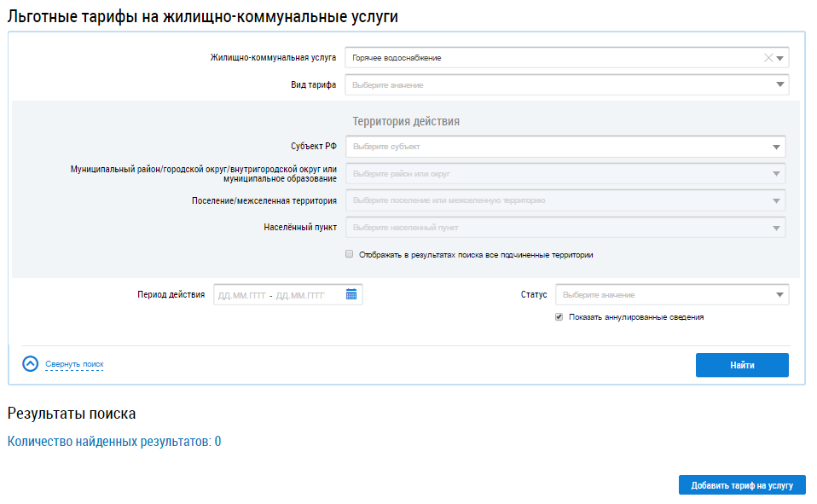Click the collapse search circle arrow icon
Viewport: 817px width, 504px height.
click(x=31, y=364)
